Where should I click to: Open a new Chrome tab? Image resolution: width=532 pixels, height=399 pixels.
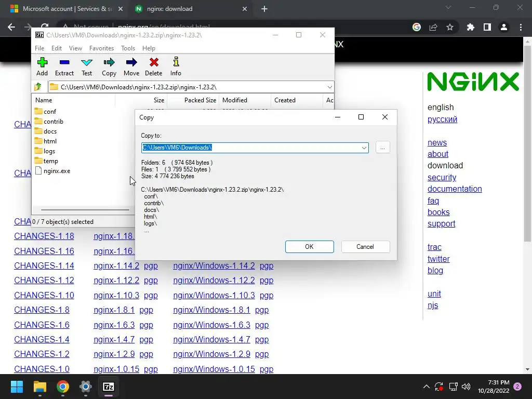click(x=264, y=9)
